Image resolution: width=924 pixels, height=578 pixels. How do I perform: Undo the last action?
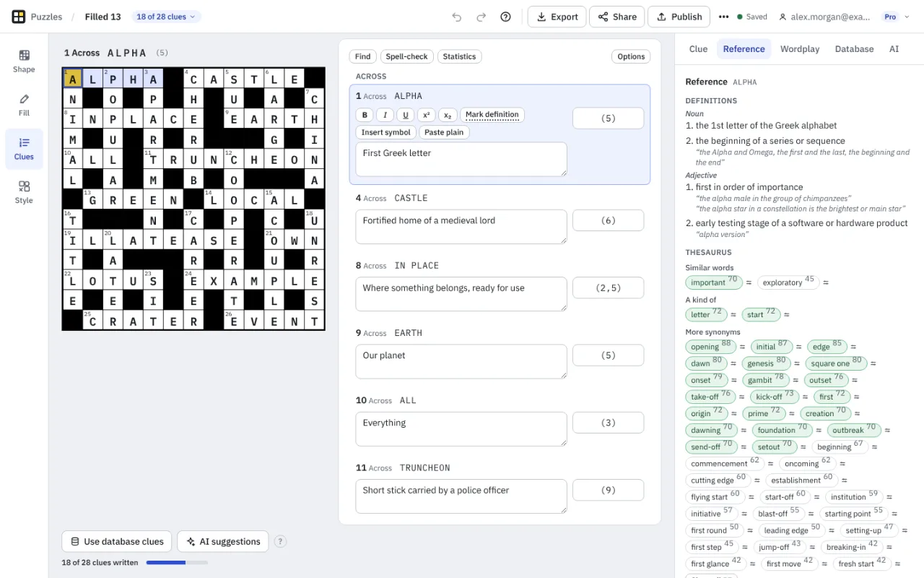point(456,17)
